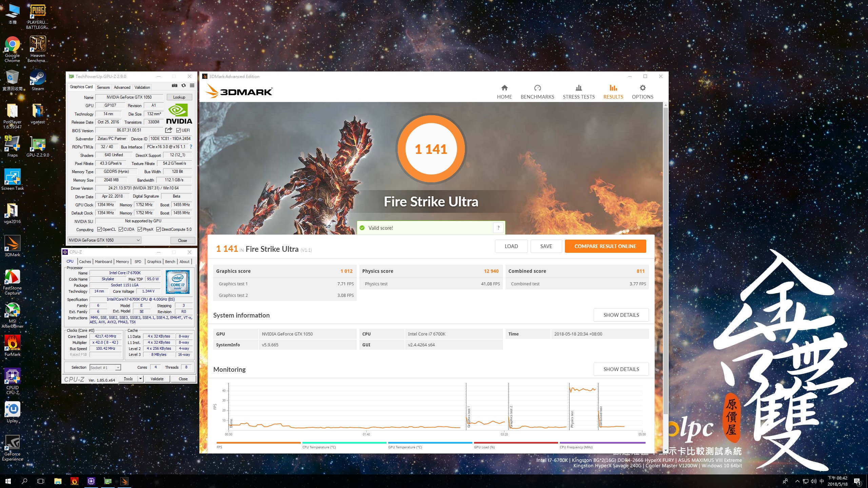Open the BENCHMARKS gauge icon
The image size is (868, 488).
537,88
